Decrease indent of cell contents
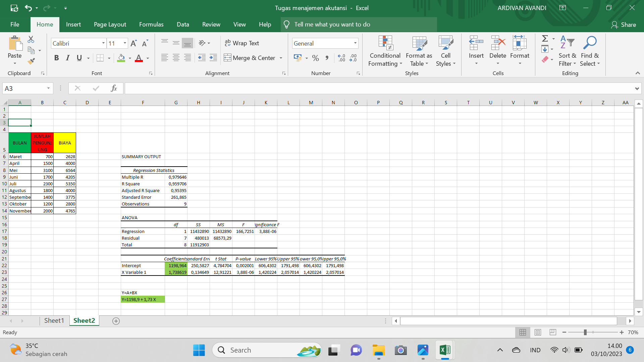Screen dimensions: 644x362 (202, 58)
